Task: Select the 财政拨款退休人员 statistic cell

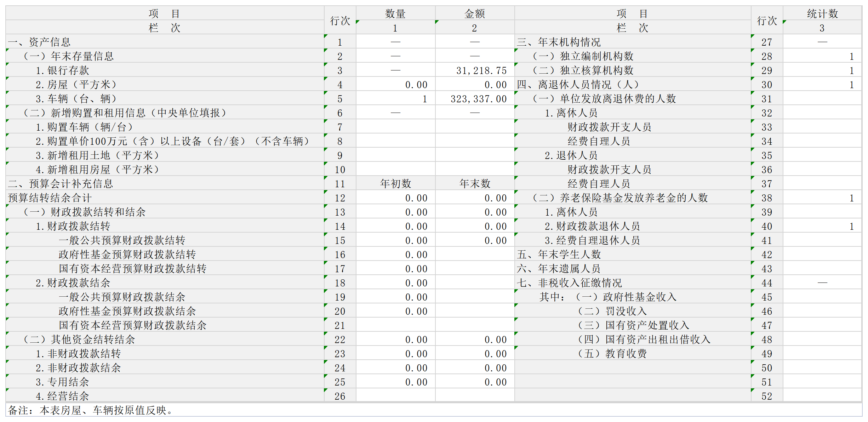Action: tap(822, 226)
